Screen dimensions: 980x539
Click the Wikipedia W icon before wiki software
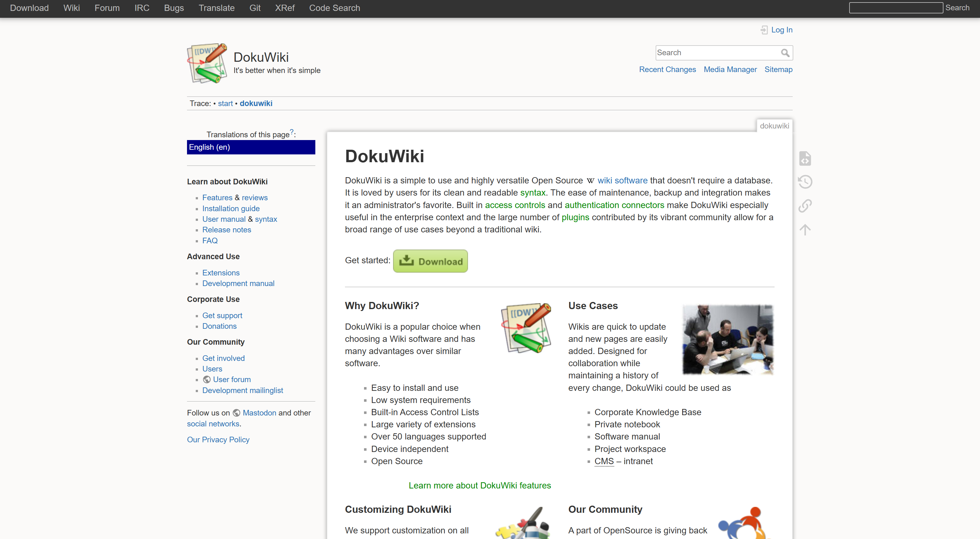click(590, 181)
